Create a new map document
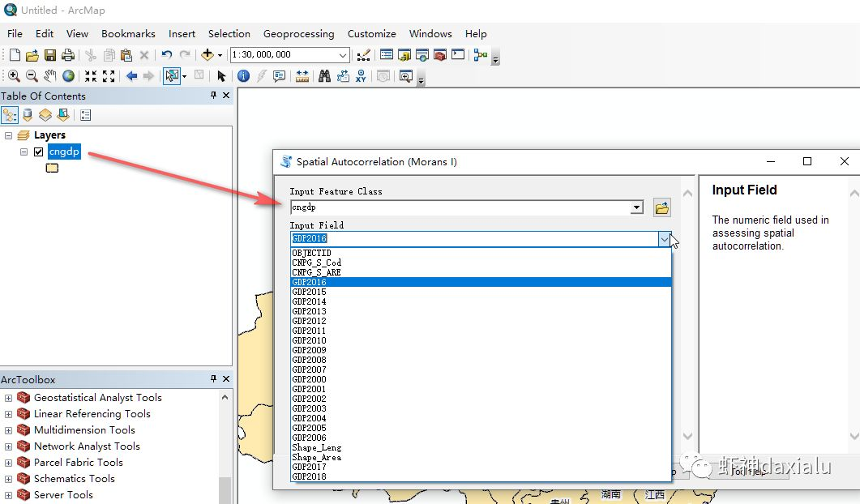Screen dimensions: 860x504 [x=15, y=55]
